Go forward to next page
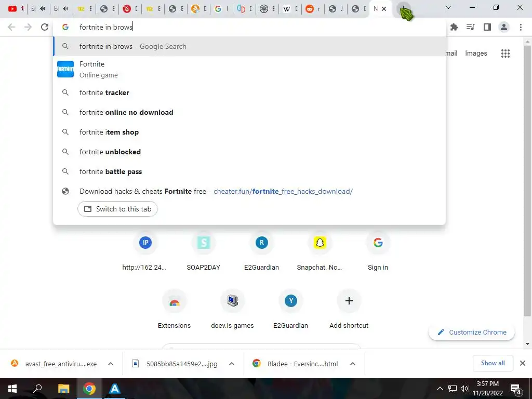Image resolution: width=532 pixels, height=399 pixels. [28, 27]
